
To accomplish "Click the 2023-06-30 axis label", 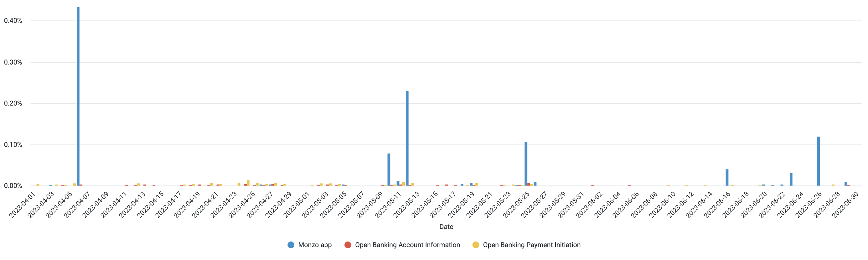I will point(845,205).
